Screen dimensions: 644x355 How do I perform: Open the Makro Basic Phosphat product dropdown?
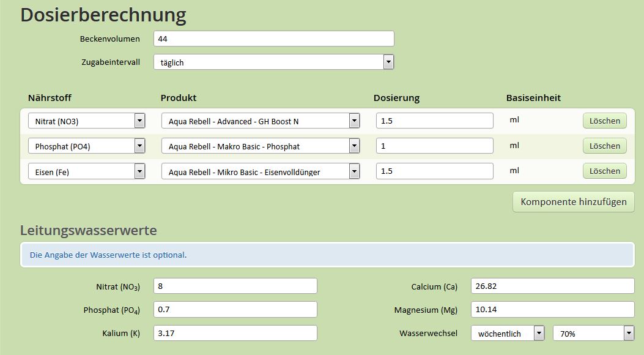(261, 146)
